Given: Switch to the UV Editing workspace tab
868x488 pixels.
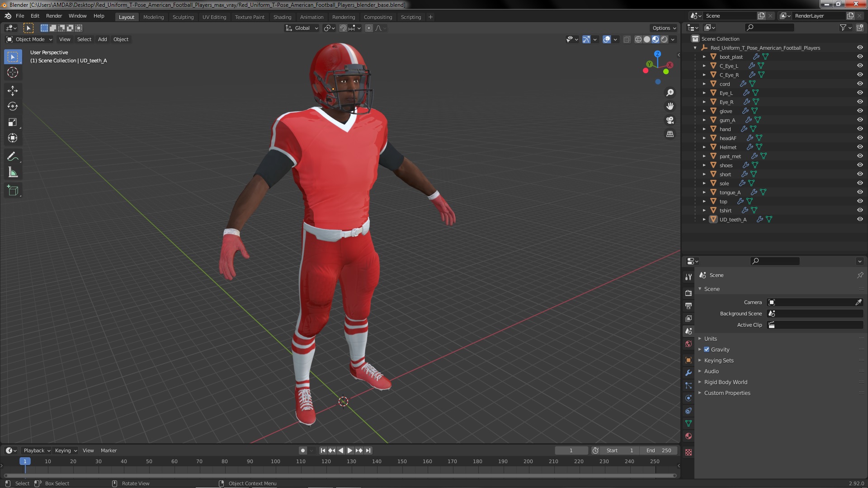Looking at the screenshot, I should [x=214, y=17].
